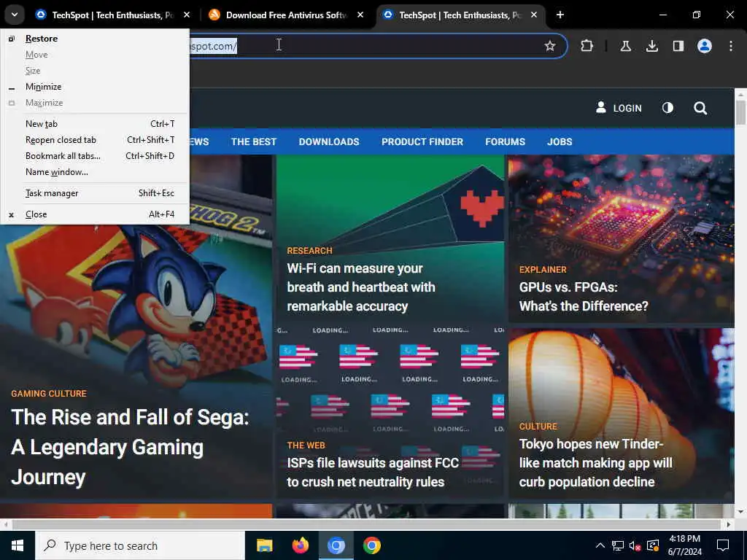Open the network tray icon
The image size is (747, 560).
(x=618, y=545)
